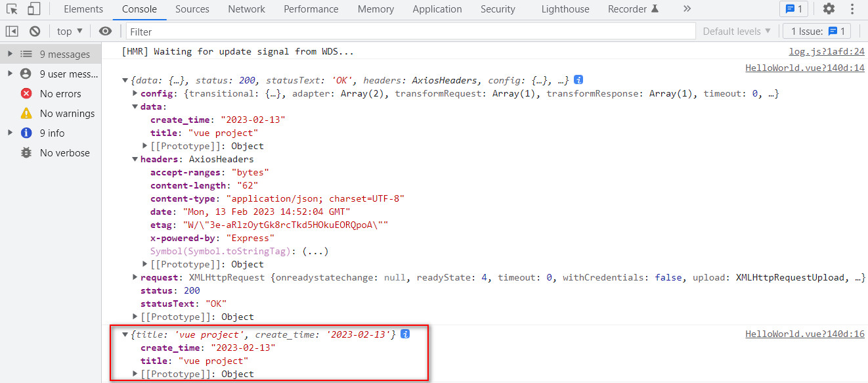Select the '9 info' sidebar filter
The height and width of the screenshot is (383, 868).
pos(51,133)
